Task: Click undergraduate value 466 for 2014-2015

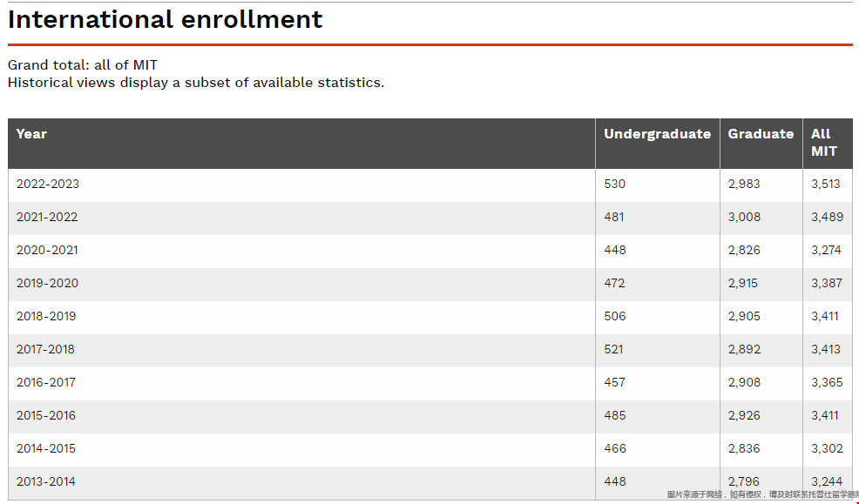Action: (x=615, y=449)
